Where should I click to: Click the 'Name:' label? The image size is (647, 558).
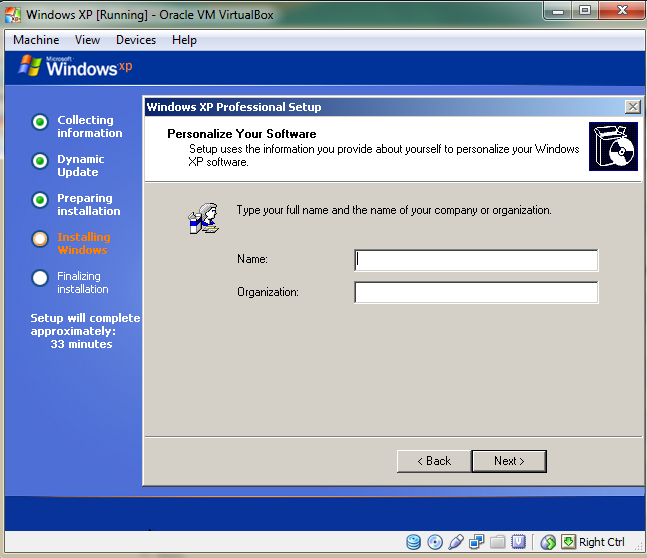(x=252, y=259)
